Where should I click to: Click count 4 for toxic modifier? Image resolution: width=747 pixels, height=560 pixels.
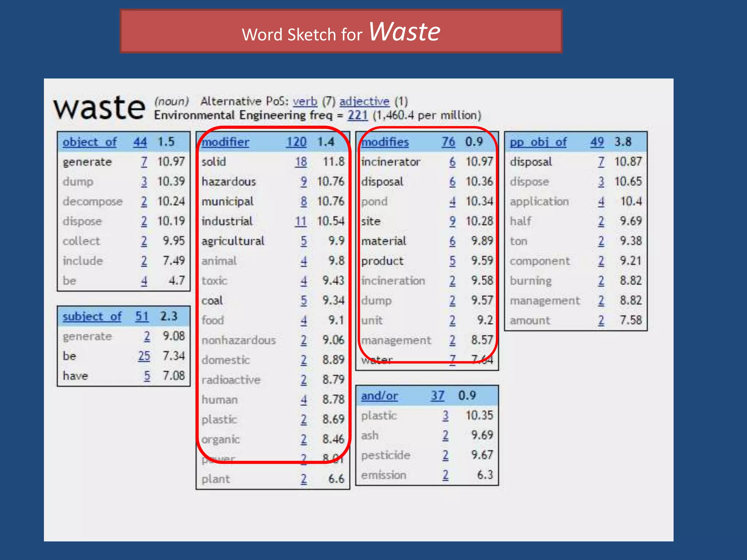click(x=304, y=281)
